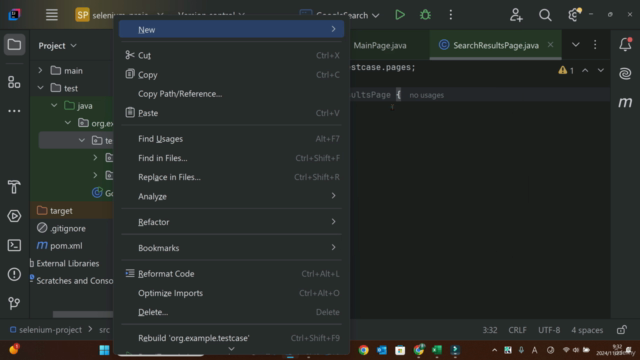Show hidden system tray icons
This screenshot has width=640, height=360.
pos(494,350)
